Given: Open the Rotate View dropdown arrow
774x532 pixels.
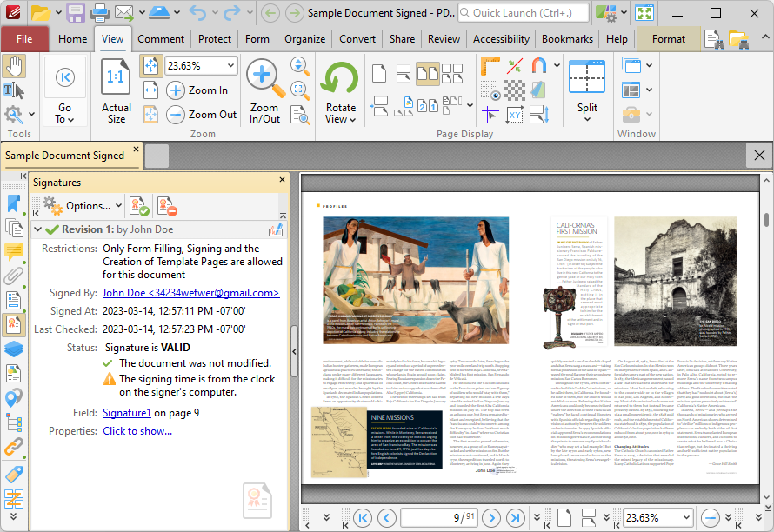Looking at the screenshot, I should pos(352,119).
